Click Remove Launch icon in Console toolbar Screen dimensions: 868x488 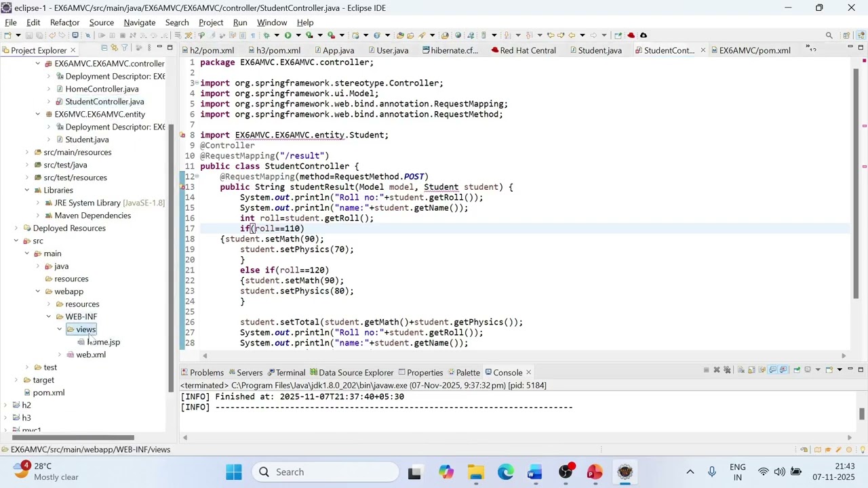(x=717, y=370)
